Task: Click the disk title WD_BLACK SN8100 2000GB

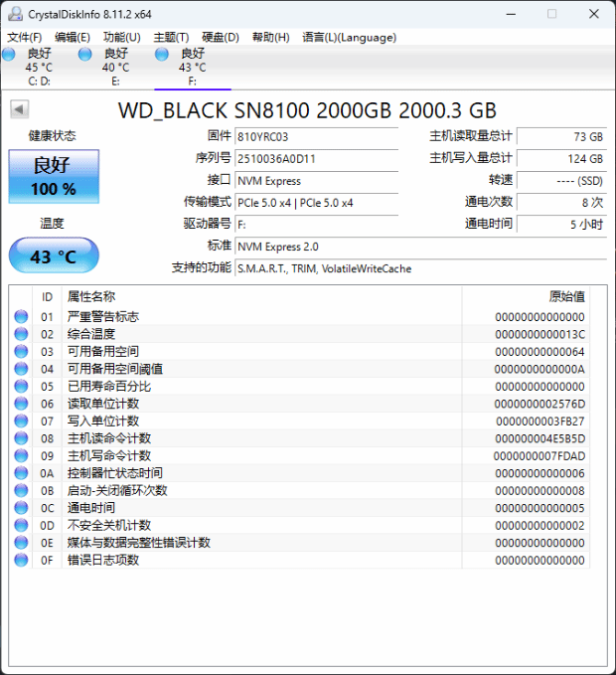Action: [x=307, y=110]
